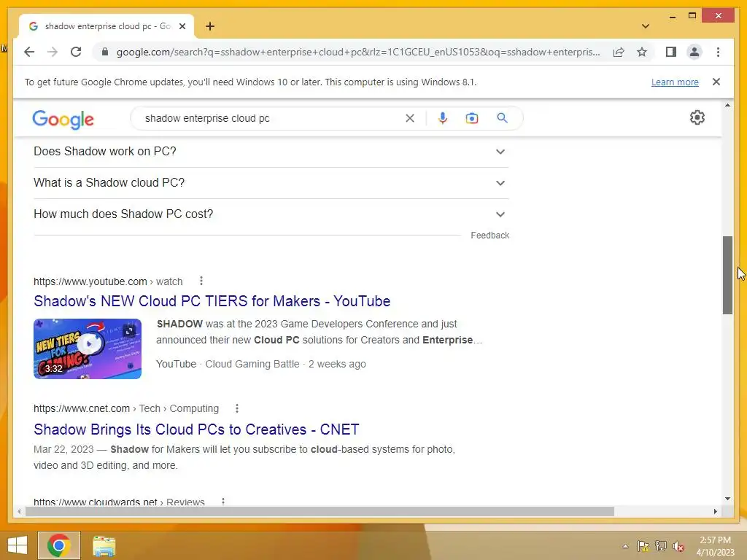
Task: Click scroll down arrow of page
Action: click(727, 499)
